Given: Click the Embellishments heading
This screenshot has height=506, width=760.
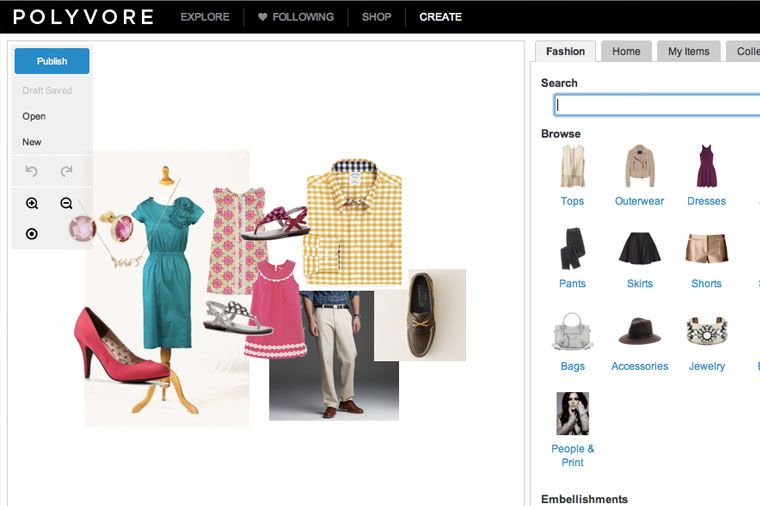Looking at the screenshot, I should point(585,499).
